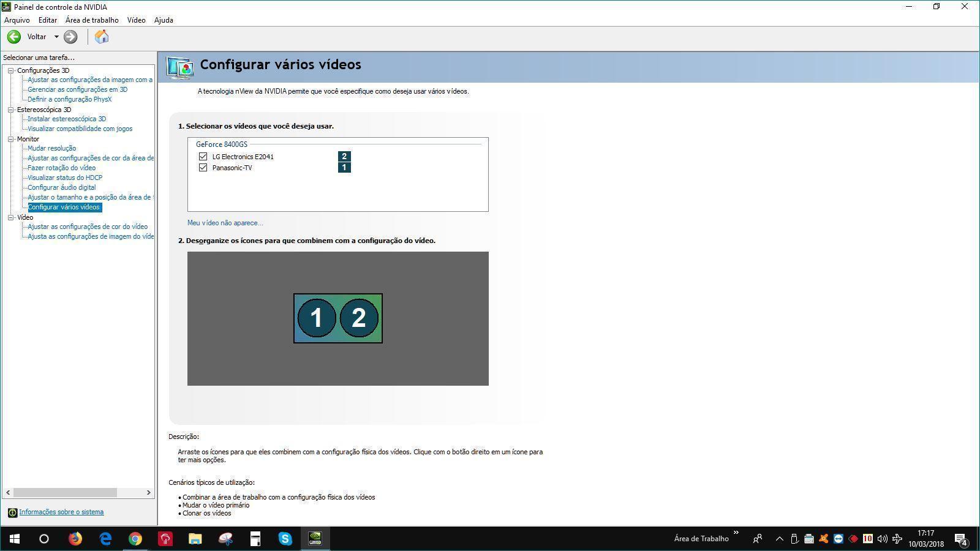Screen dimensions: 980x551
Task: Click the speaker volume tray icon
Action: 883,539
